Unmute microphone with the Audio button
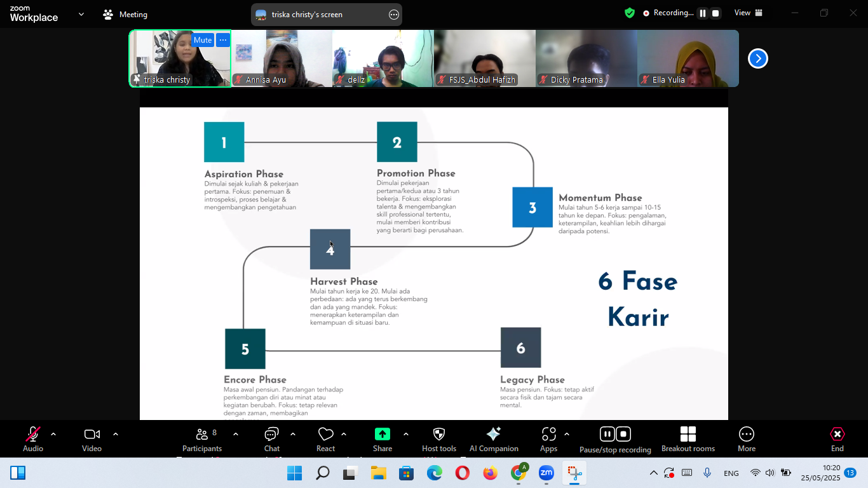Screen dimensions: 868x488 [33, 439]
